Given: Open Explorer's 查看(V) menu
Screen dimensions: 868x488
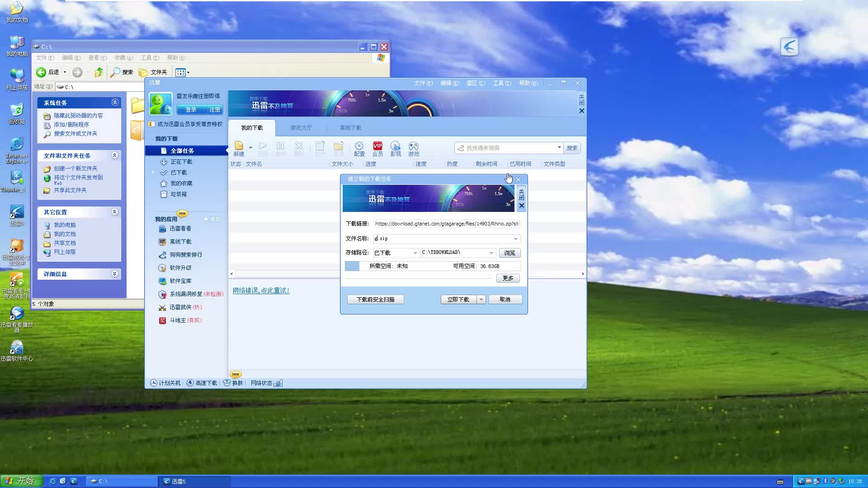Looking at the screenshot, I should tap(97, 58).
